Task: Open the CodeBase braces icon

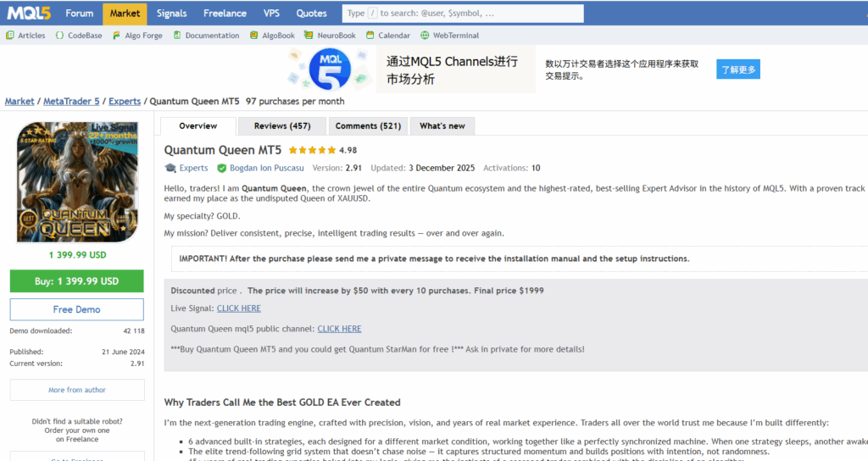Action: pos(60,36)
